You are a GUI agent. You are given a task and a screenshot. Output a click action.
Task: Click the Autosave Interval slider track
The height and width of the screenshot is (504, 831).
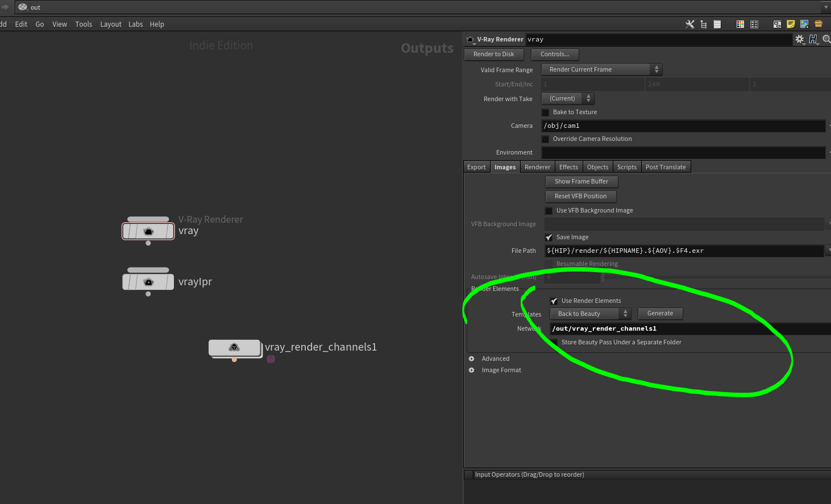[716, 277]
